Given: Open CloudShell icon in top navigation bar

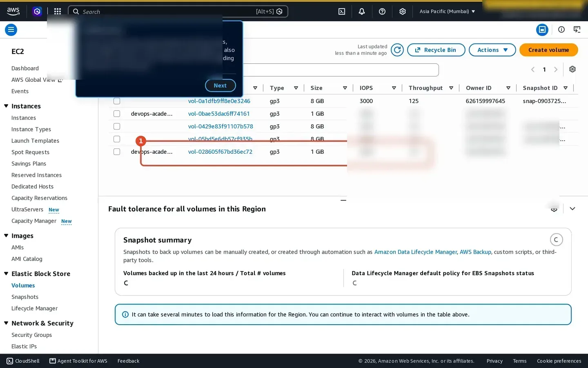Looking at the screenshot, I should pyautogui.click(x=342, y=11).
